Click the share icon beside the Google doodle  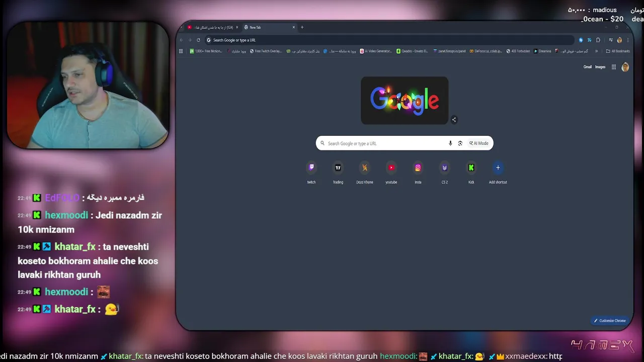pos(454,120)
